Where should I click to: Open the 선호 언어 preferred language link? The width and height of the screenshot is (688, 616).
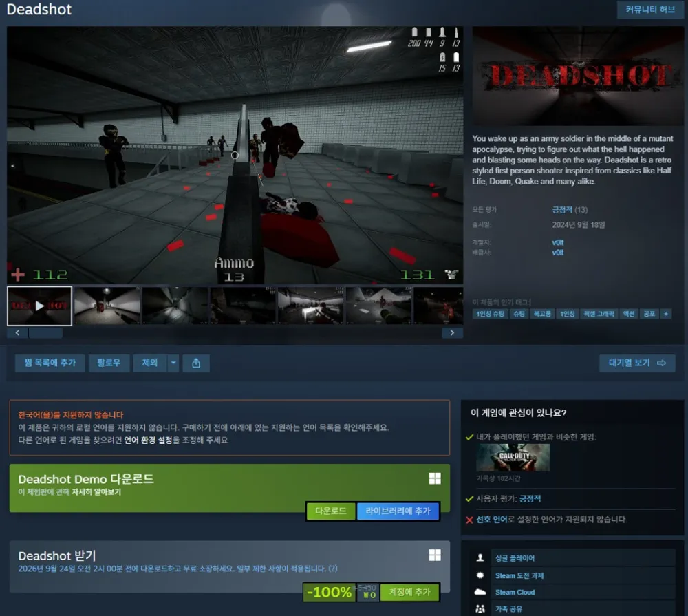click(x=492, y=520)
